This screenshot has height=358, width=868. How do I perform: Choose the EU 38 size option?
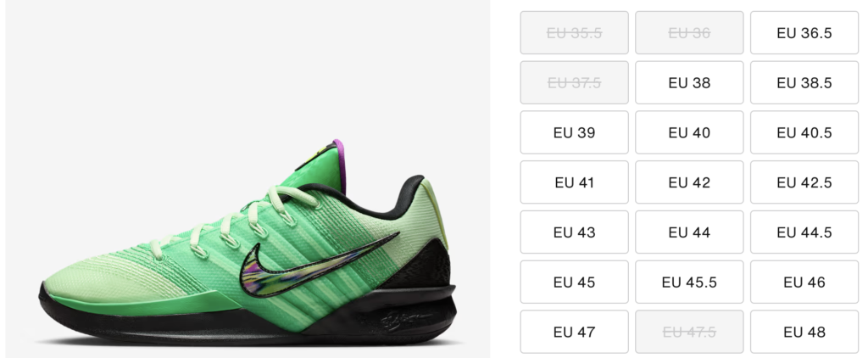pyautogui.click(x=689, y=82)
